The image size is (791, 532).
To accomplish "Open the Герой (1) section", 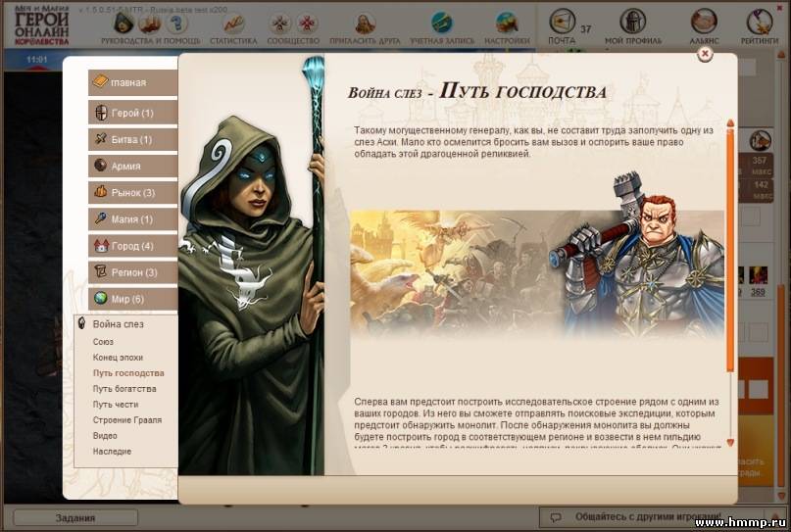I will (133, 113).
